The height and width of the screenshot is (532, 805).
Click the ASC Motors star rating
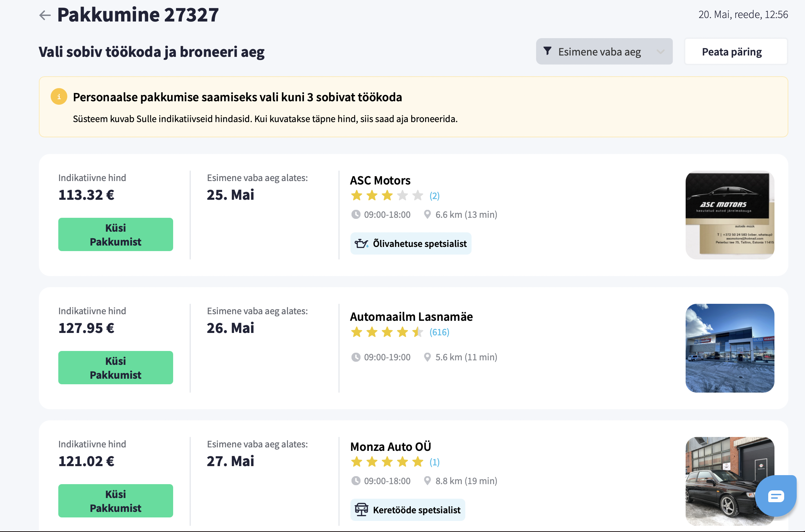pos(387,196)
